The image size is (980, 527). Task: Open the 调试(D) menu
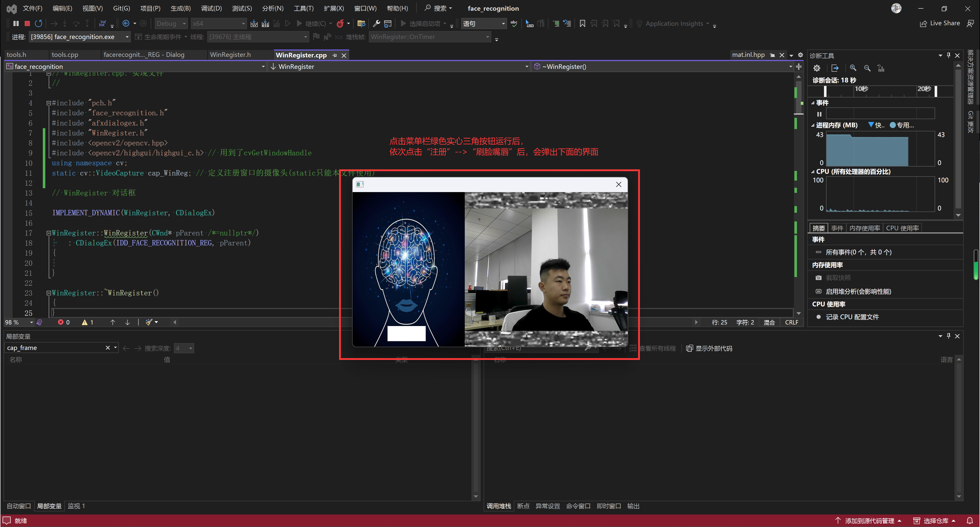click(211, 8)
